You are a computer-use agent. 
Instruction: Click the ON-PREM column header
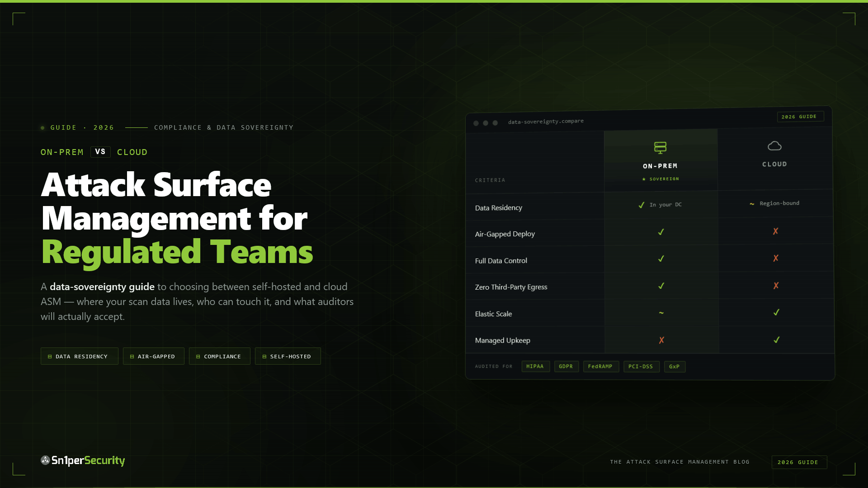pyautogui.click(x=660, y=166)
